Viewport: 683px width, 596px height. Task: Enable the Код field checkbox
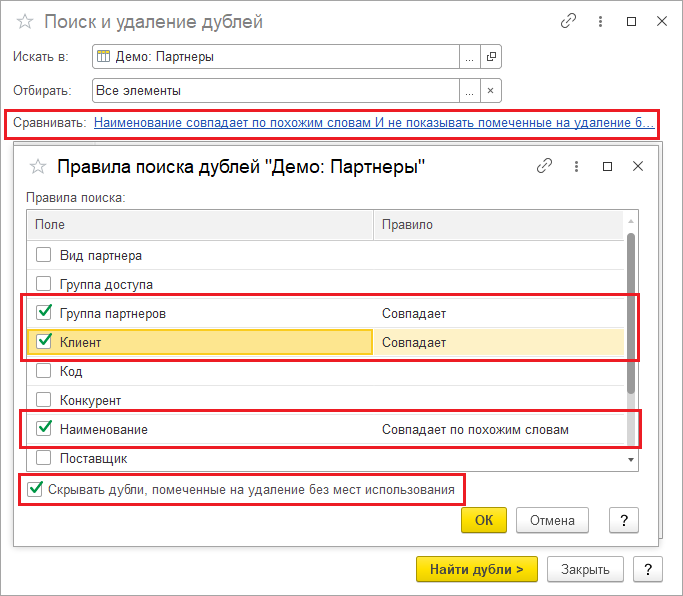tap(44, 371)
